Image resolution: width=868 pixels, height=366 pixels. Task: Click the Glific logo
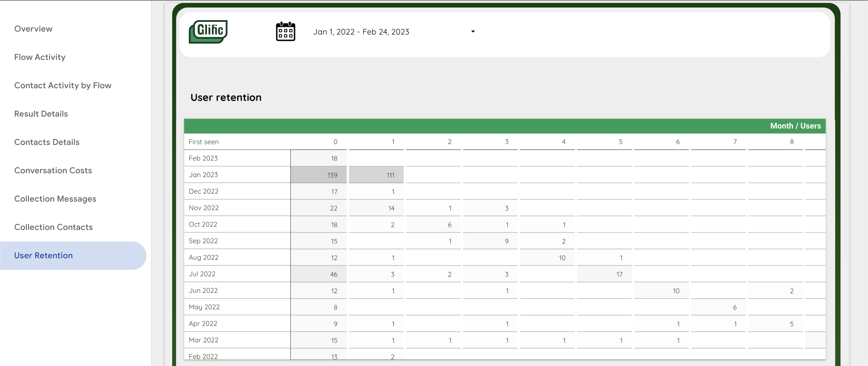pos(208,32)
